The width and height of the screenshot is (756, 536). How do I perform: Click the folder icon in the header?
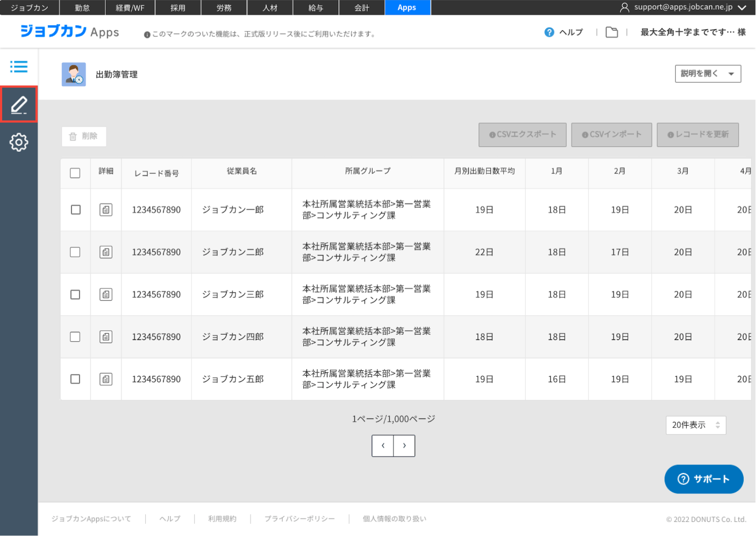pos(611,32)
